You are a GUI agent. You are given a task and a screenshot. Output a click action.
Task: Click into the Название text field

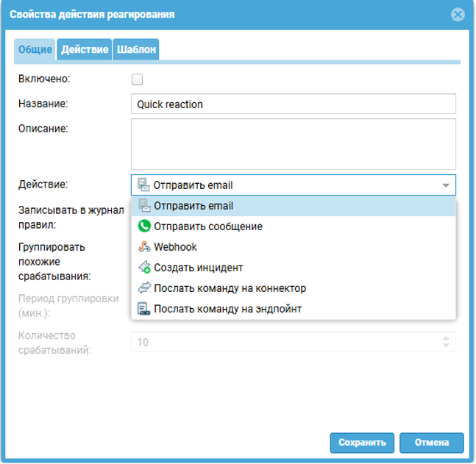pyautogui.click(x=293, y=104)
